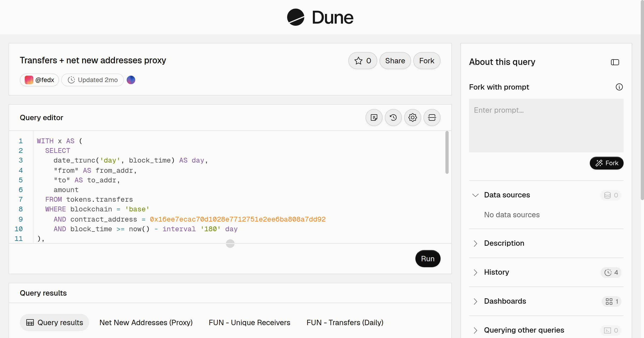Screen dimensions: 644x338
Task: Click the editor resize handle circle
Action: (230, 244)
